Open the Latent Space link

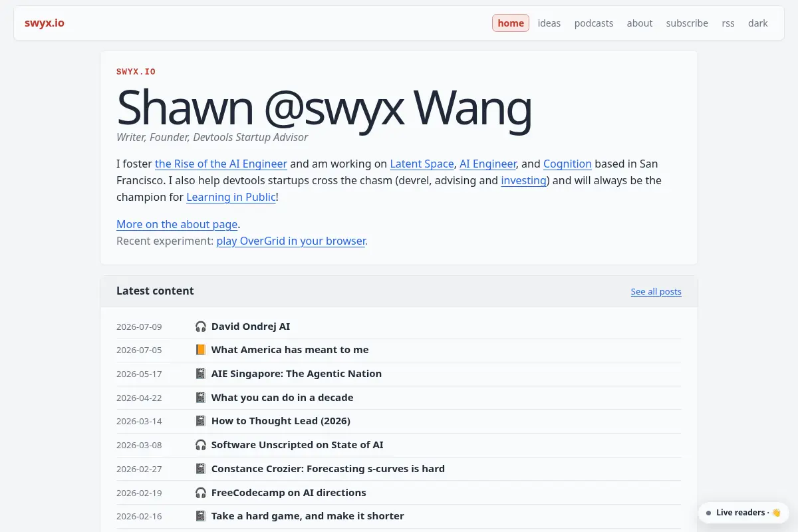pos(422,164)
